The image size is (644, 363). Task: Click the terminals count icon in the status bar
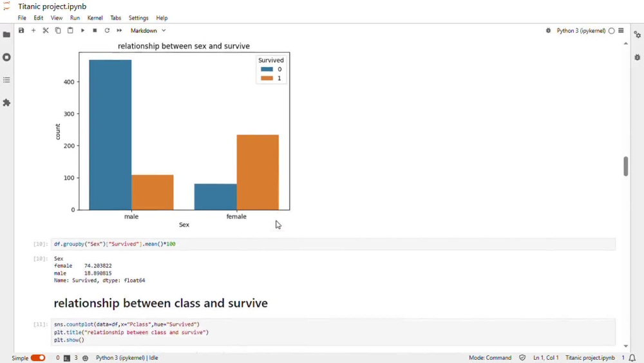pyautogui.click(x=67, y=358)
